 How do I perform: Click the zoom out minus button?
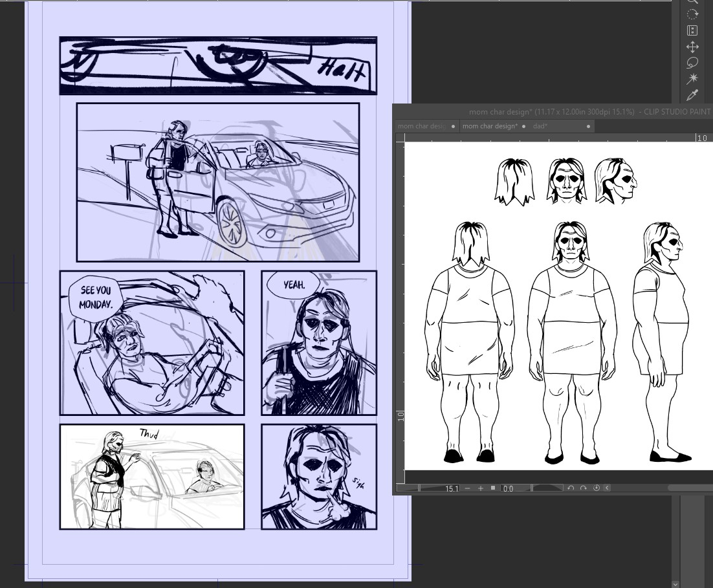click(468, 488)
